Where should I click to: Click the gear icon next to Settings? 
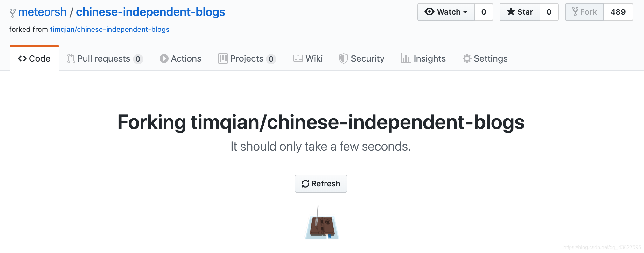(x=466, y=58)
